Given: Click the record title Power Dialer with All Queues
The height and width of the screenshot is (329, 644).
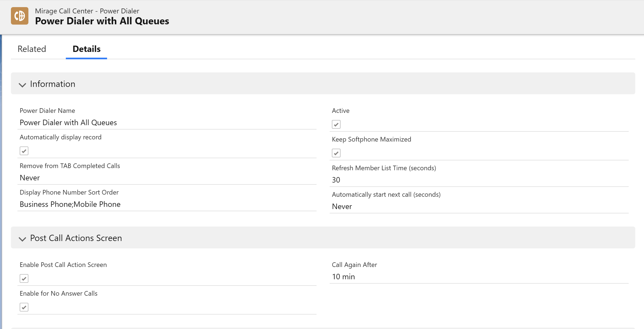Looking at the screenshot, I should (102, 21).
